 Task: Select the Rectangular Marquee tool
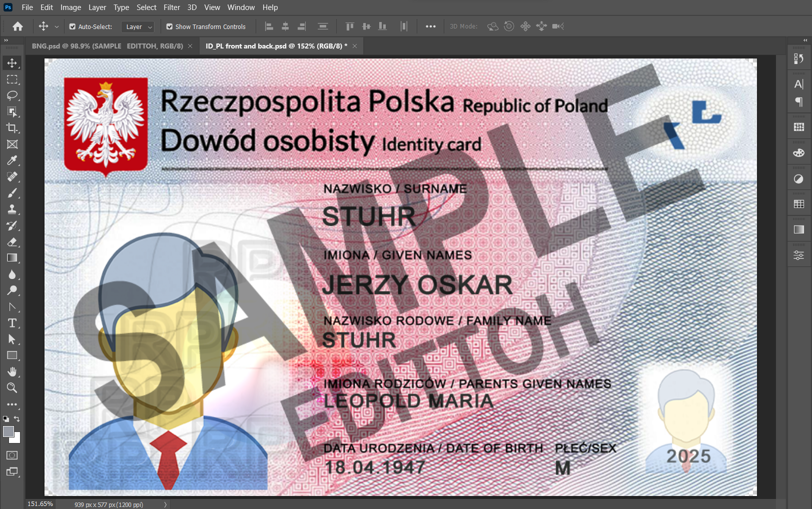coord(12,79)
